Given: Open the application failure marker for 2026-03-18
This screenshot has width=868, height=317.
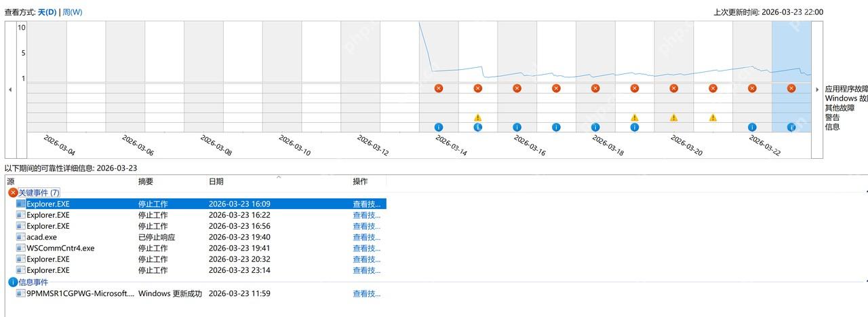Looking at the screenshot, I should point(595,88).
